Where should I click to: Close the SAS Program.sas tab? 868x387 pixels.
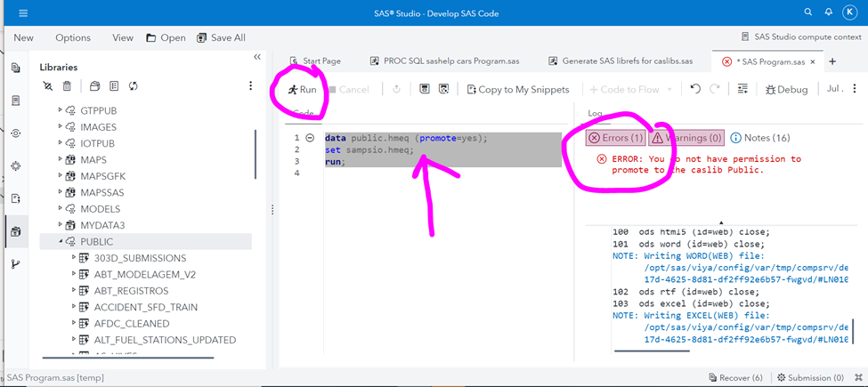point(812,62)
